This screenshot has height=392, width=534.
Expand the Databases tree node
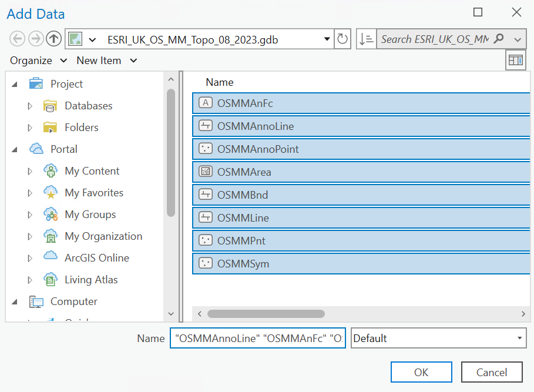(x=31, y=106)
